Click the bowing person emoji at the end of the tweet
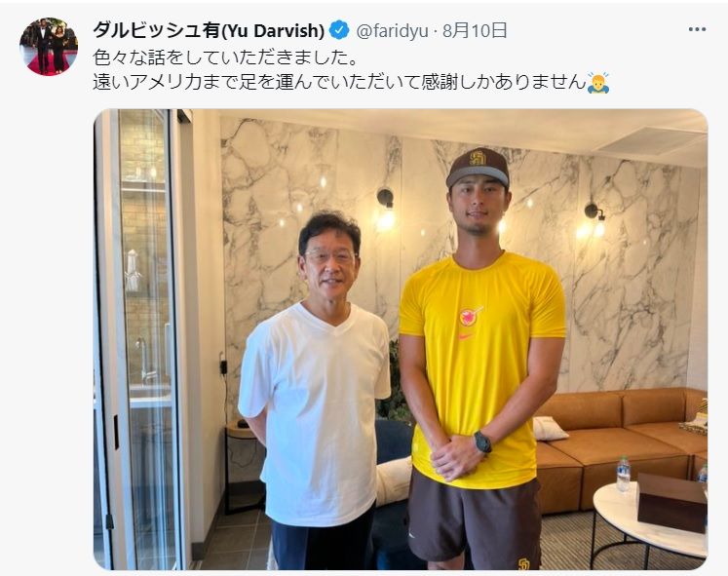This screenshot has width=728, height=576. [x=598, y=83]
